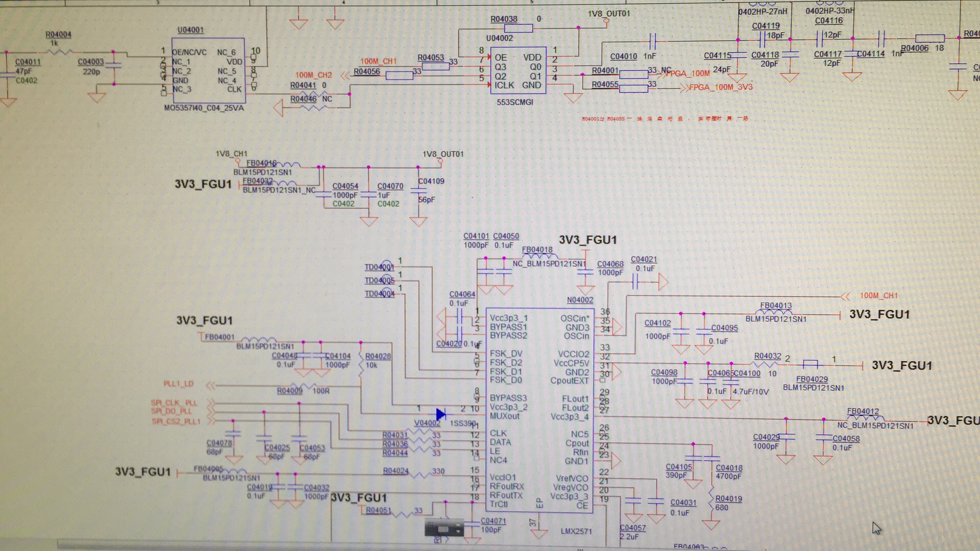Image resolution: width=980 pixels, height=551 pixels.
Task: Select the 1V8_OUT01 power pin label at top
Action: (608, 14)
